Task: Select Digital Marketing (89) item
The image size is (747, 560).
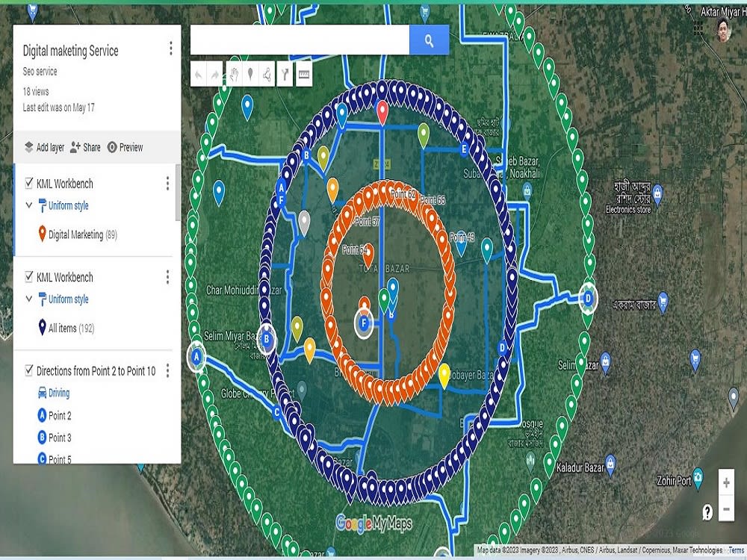Action: 77,234
